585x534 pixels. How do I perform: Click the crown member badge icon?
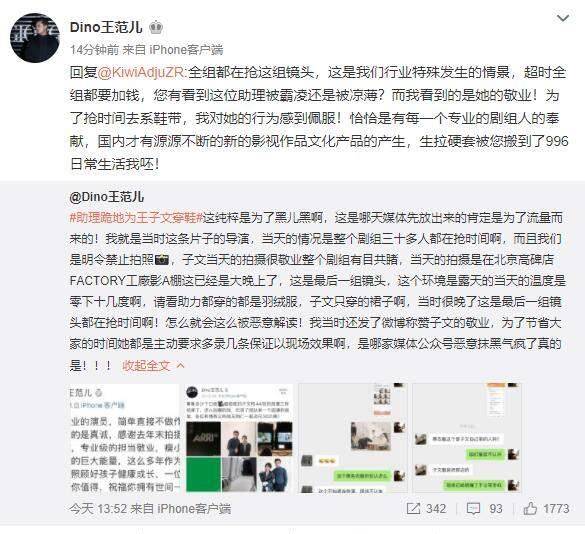[156, 27]
